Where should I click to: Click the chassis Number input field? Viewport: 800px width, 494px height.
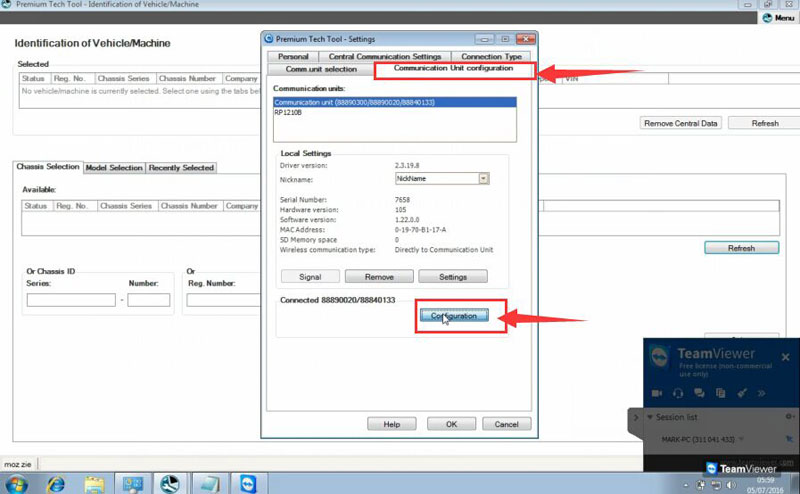click(x=148, y=300)
